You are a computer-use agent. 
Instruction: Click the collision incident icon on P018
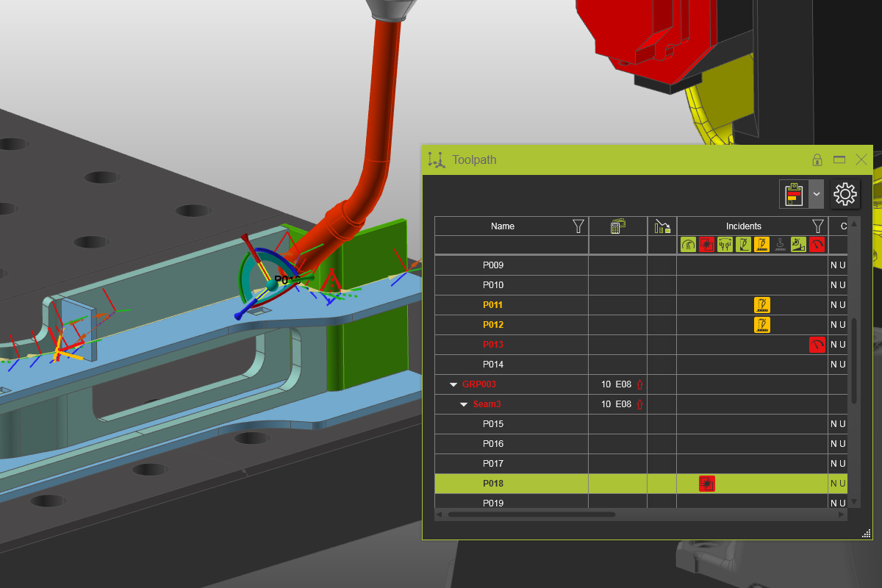coord(707,484)
